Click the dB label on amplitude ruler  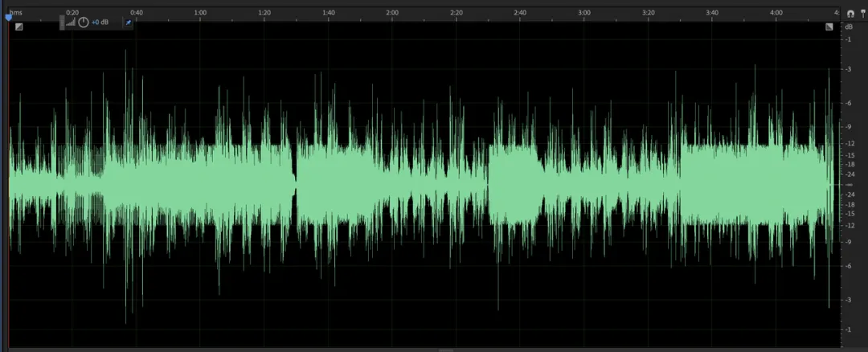849,27
